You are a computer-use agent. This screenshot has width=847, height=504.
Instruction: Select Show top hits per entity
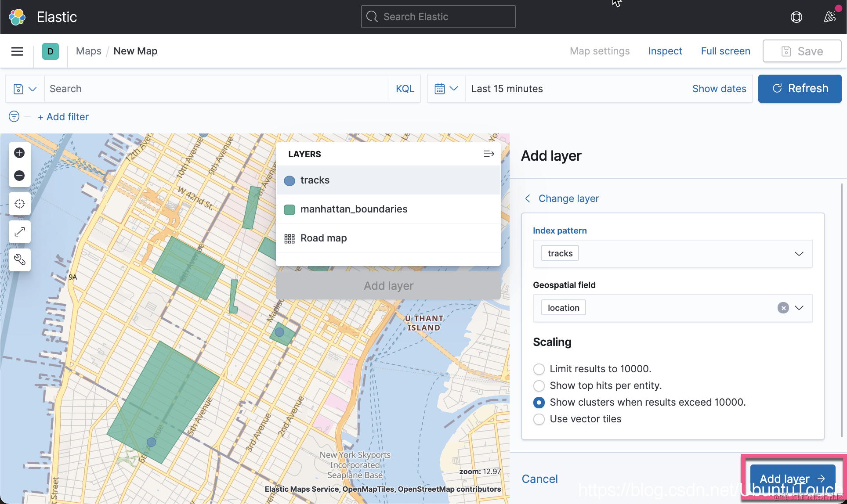click(x=539, y=386)
